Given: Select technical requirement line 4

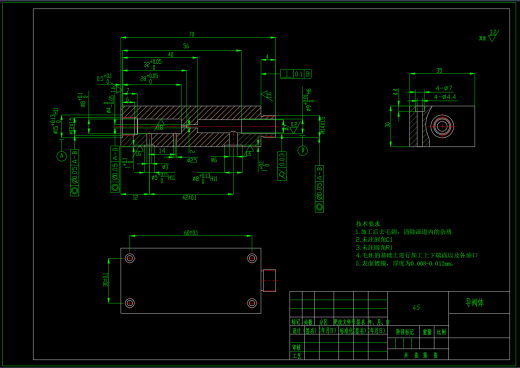Looking at the screenshot, I should [417, 255].
